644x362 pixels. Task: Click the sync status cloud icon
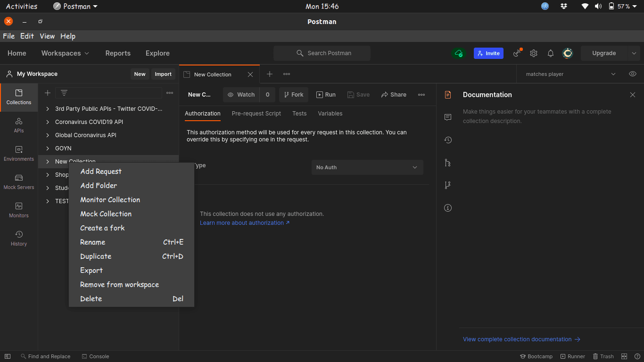(x=459, y=53)
